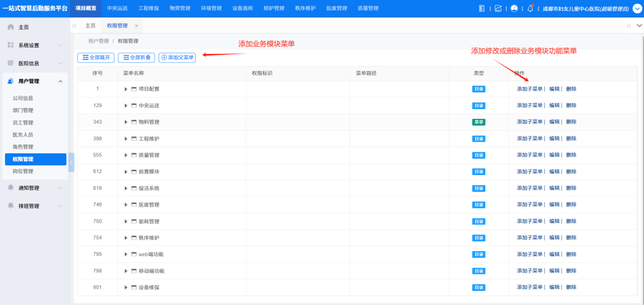This screenshot has height=305, width=644.
Task: Expand the 中央运送 tree row
Action: [x=126, y=106]
